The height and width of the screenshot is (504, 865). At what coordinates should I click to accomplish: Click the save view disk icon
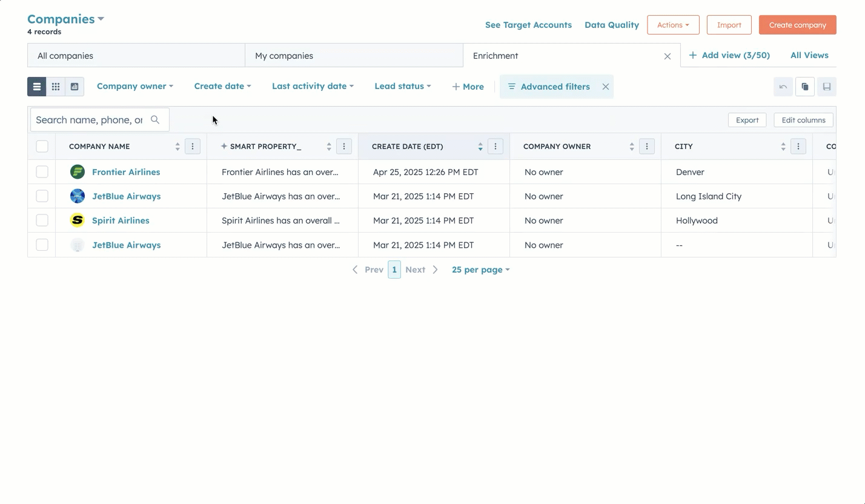(x=827, y=87)
